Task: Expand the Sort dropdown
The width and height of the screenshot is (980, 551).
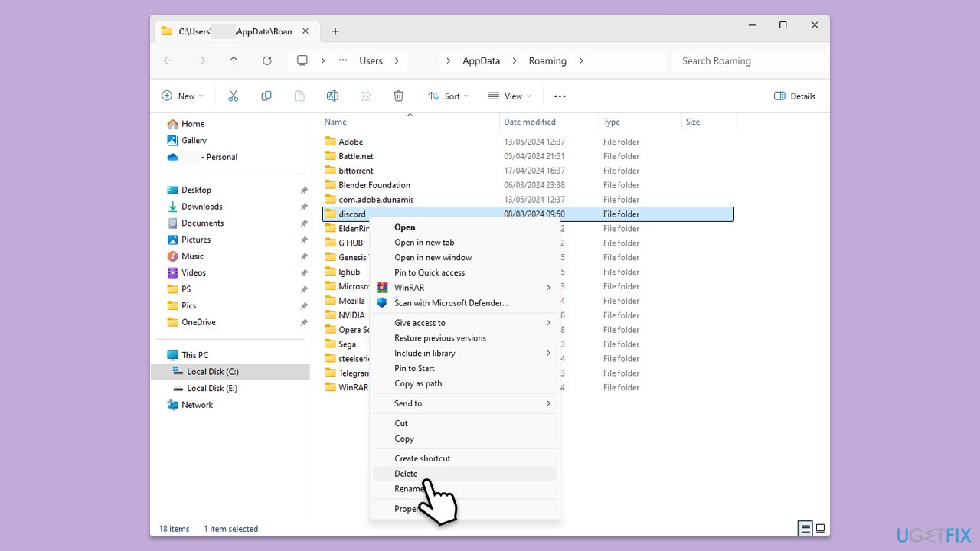Action: 449,96
